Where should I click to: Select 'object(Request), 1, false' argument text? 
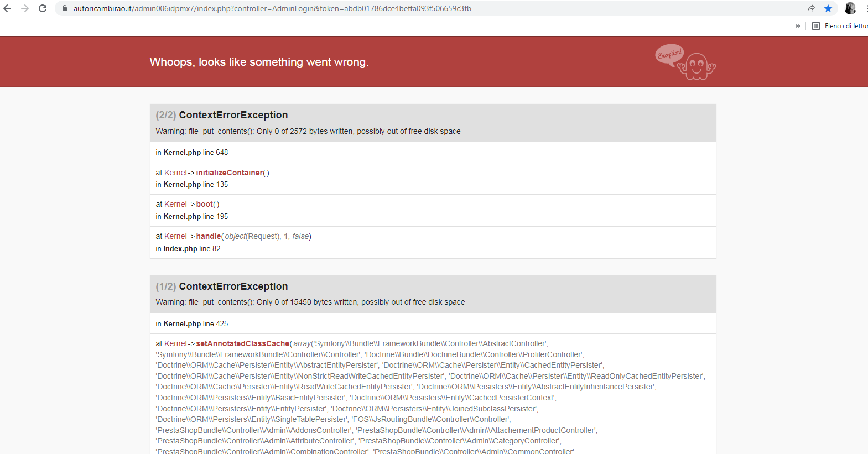[x=267, y=236]
